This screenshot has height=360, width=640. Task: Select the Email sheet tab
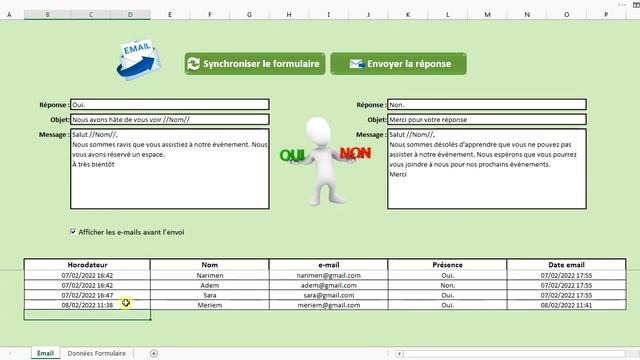(x=45, y=353)
